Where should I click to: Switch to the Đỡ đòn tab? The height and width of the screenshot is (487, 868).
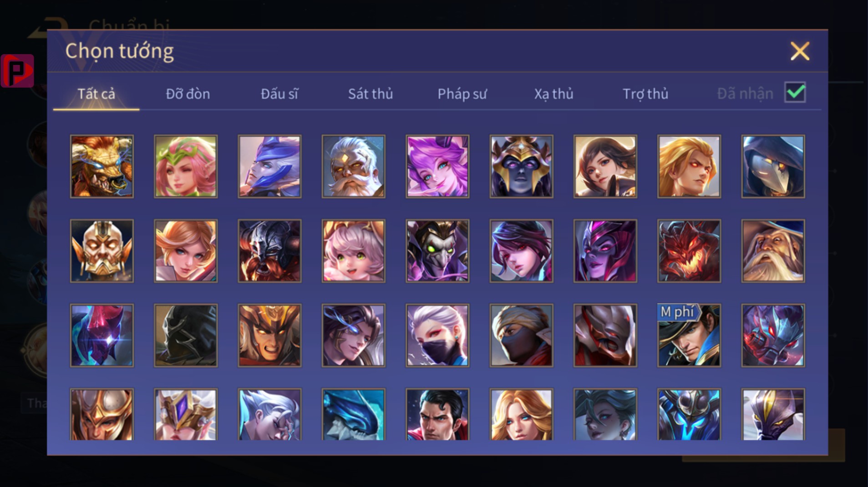[x=188, y=94]
